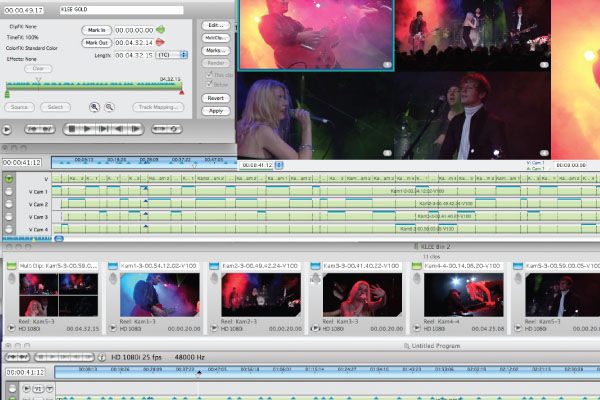600x400 pixels.
Task: Click the Select button below mini timeline
Action: [x=55, y=107]
